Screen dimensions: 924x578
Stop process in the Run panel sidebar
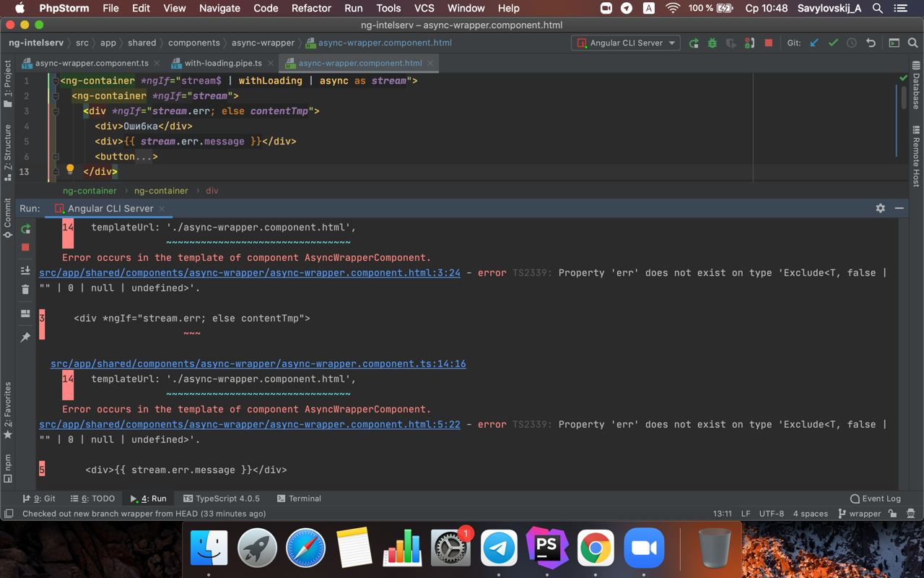(x=25, y=247)
